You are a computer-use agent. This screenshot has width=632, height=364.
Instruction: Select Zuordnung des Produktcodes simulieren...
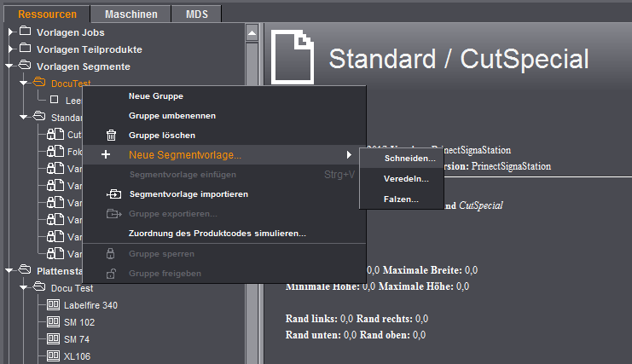click(x=217, y=233)
